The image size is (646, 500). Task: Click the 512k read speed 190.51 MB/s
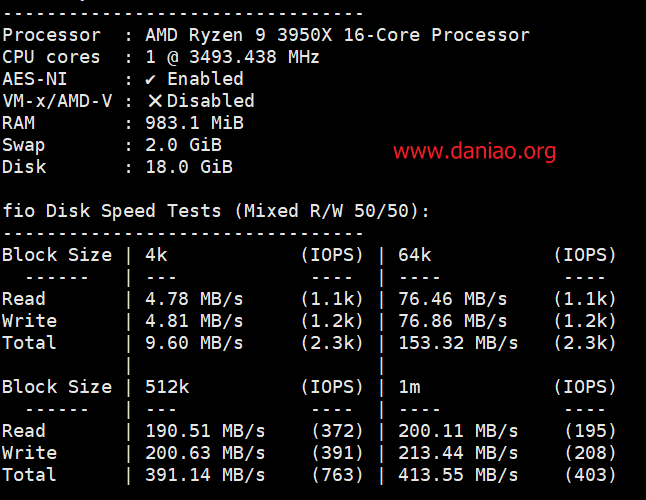pyautogui.click(x=205, y=431)
